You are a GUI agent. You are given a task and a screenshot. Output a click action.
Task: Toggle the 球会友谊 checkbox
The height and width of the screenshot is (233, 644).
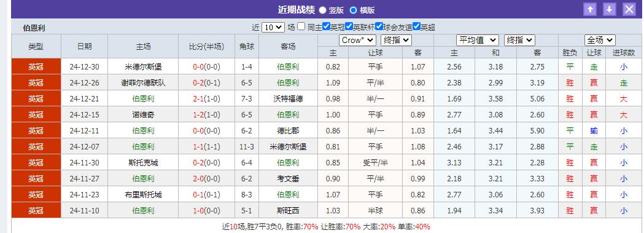379,26
